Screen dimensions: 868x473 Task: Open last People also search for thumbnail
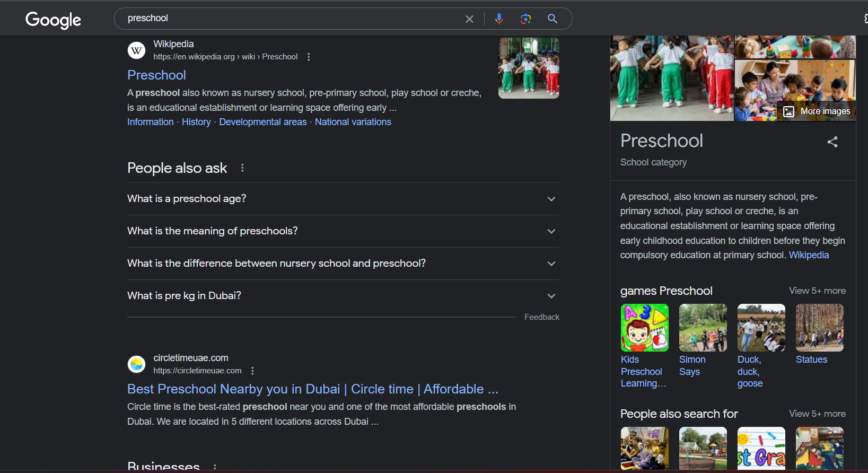coord(820,448)
